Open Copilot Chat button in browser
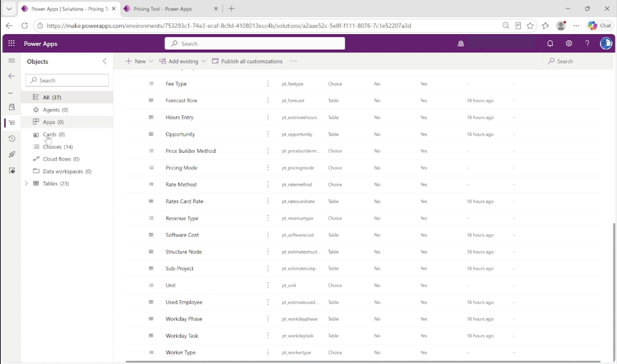Viewport: 617px width, 364px height. click(600, 26)
